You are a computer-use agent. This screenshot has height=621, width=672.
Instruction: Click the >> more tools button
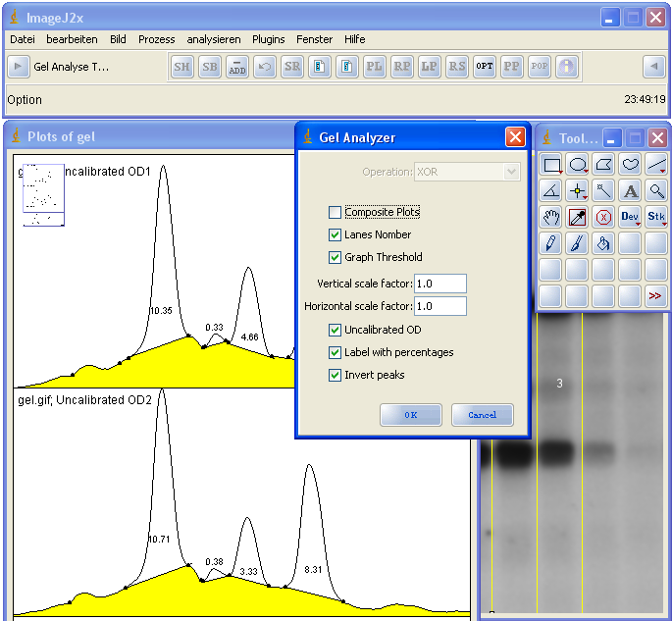656,296
